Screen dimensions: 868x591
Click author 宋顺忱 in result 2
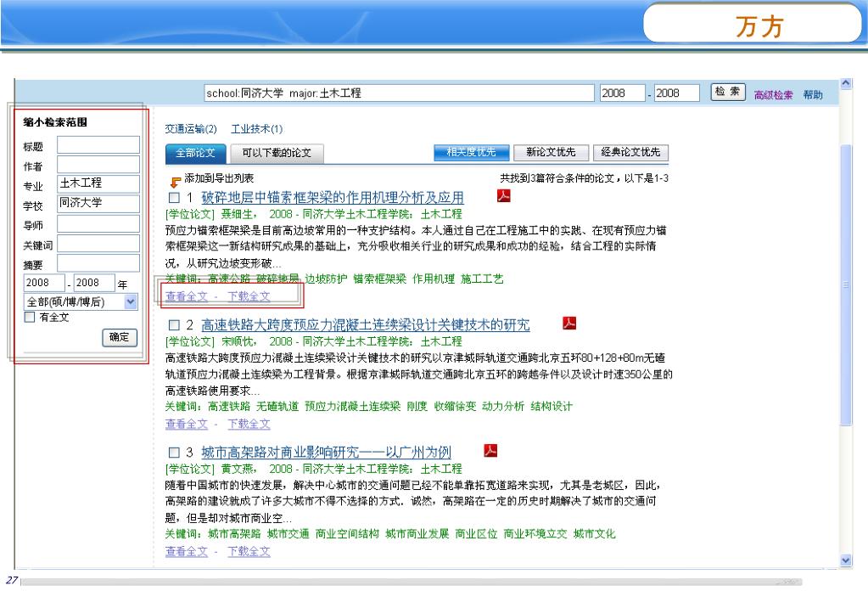tap(237, 341)
